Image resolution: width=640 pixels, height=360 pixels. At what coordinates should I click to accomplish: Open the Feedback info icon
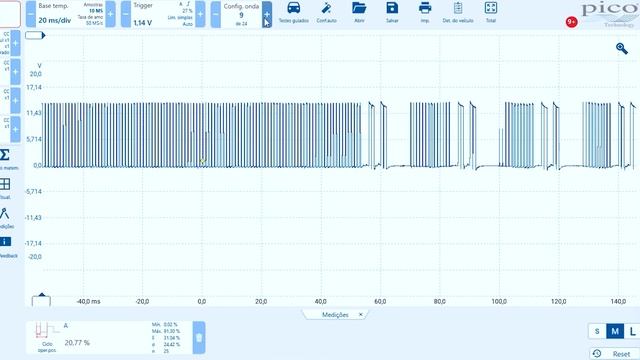tap(5, 242)
